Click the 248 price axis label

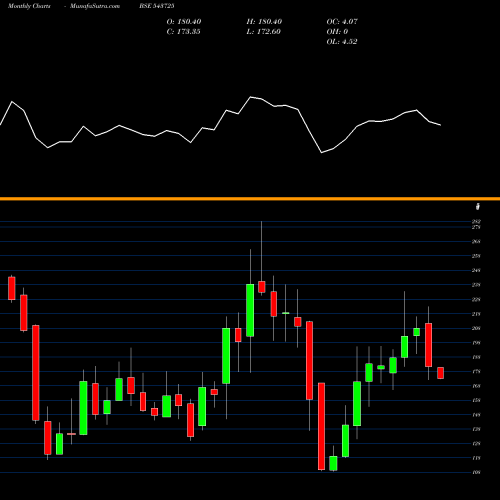click(x=476, y=270)
